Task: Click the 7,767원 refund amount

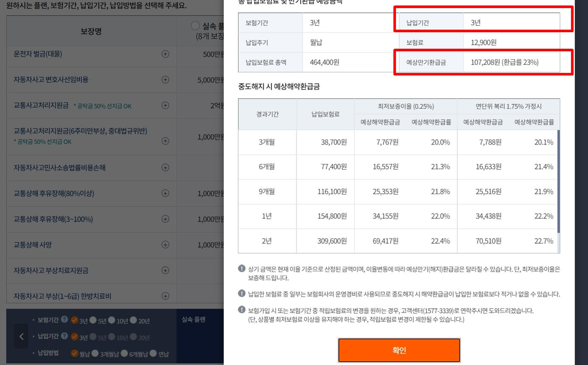Action: pyautogui.click(x=387, y=142)
